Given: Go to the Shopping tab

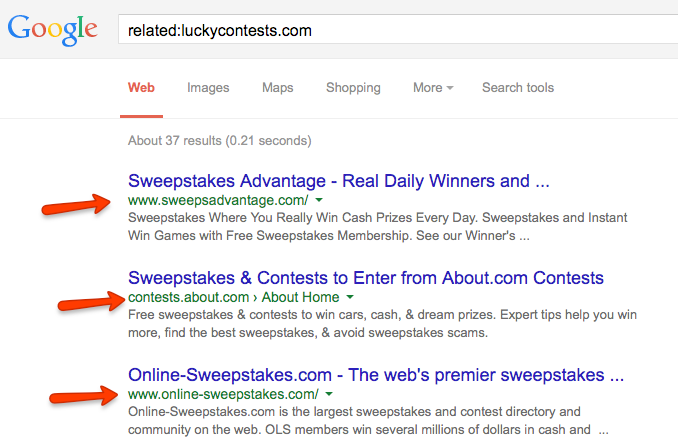Looking at the screenshot, I should 353,87.
